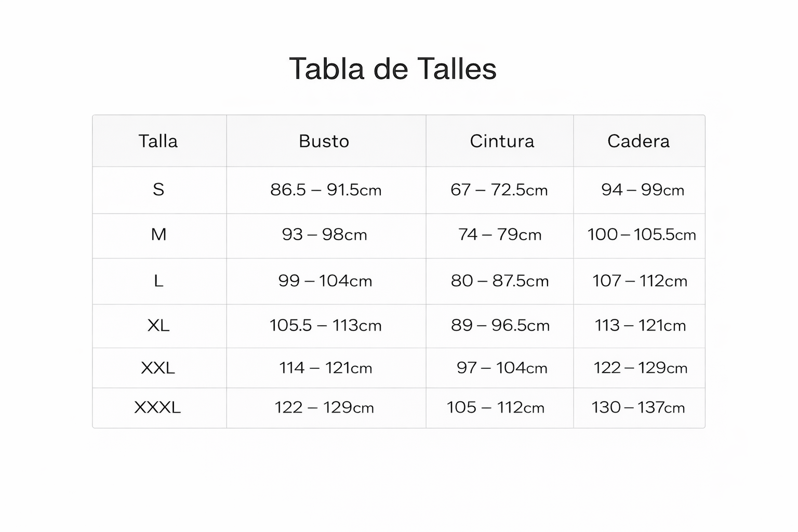The width and height of the screenshot is (798, 532).
Task: Click the XXXL size row label
Action: 157,407
